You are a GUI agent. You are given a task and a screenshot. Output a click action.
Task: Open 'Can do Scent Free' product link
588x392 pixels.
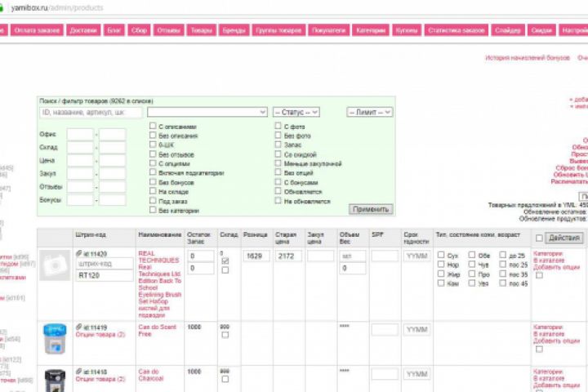coord(157,331)
